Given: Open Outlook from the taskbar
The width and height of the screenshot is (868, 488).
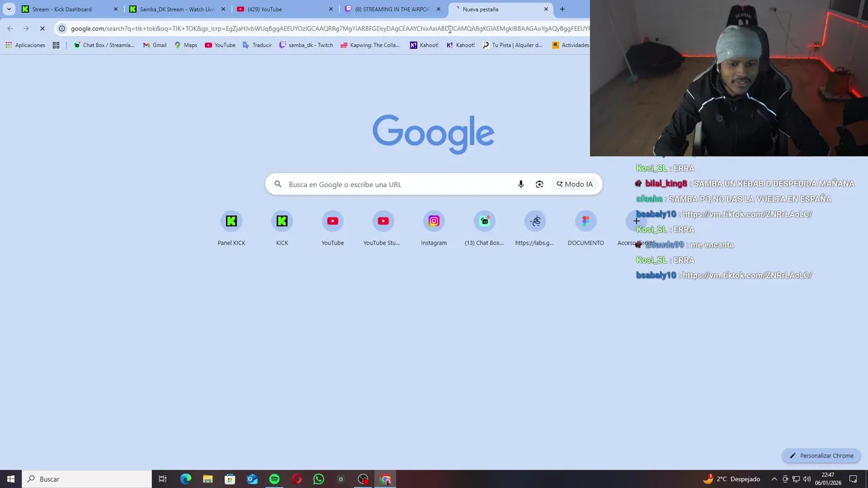Looking at the screenshot, I should pyautogui.click(x=252, y=479).
